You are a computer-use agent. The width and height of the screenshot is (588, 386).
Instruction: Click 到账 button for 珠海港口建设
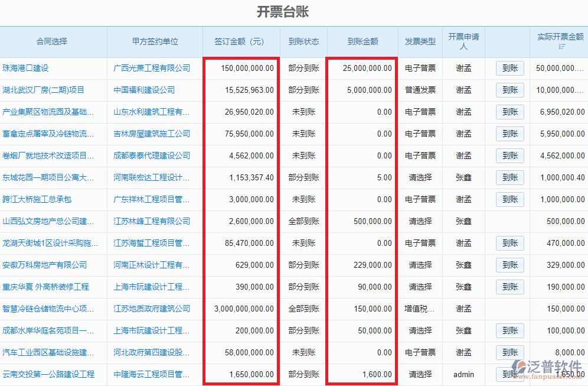(509, 68)
